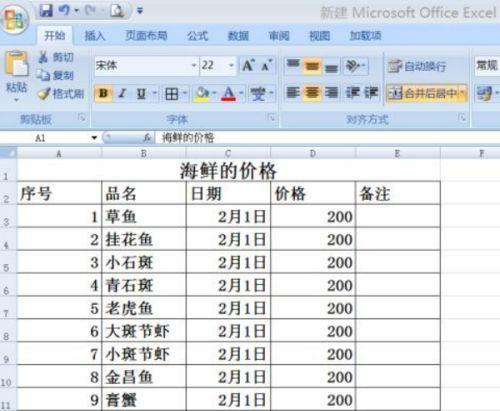Toggle Bold formatting
The height and width of the screenshot is (411, 500).
pyautogui.click(x=103, y=94)
